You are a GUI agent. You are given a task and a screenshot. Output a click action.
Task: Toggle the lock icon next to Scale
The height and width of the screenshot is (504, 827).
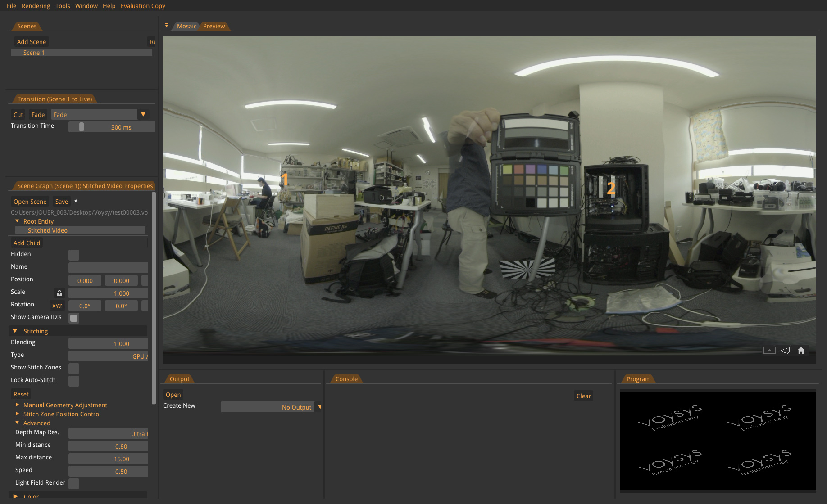coord(59,293)
